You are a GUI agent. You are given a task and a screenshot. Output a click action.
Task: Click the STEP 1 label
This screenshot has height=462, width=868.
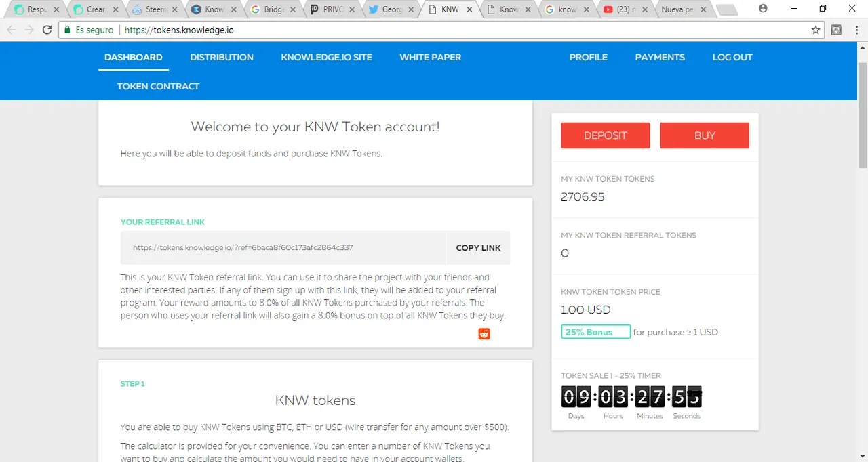click(133, 384)
